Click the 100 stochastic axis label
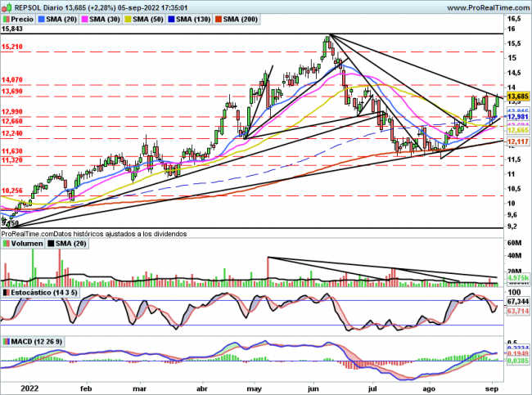The width and height of the screenshot is (532, 395). [514, 292]
